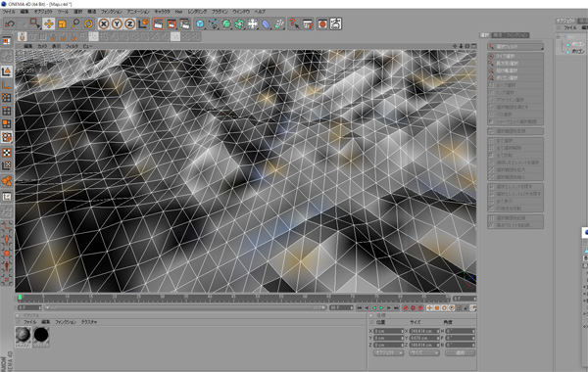This screenshot has height=372, width=588.
Task: Click the robot face icon in the top toolbar
Action: pyautogui.click(x=335, y=23)
